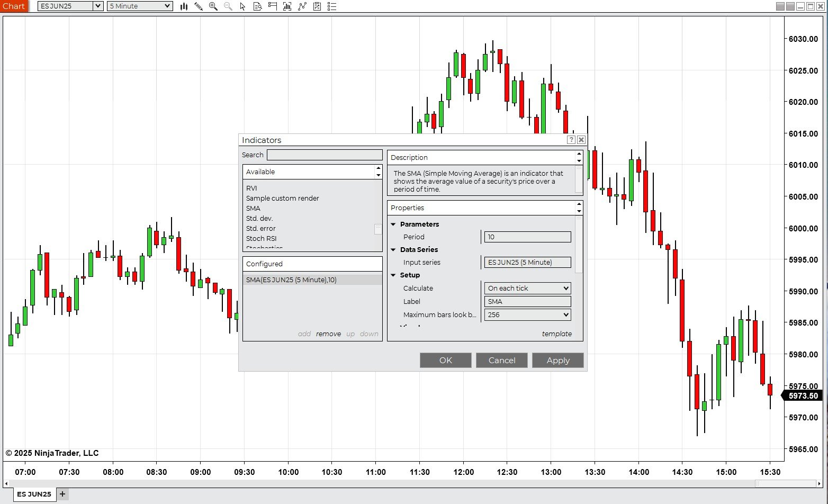Open the Maximum bars look back dropdown
This screenshot has height=504, width=828.
[528, 314]
